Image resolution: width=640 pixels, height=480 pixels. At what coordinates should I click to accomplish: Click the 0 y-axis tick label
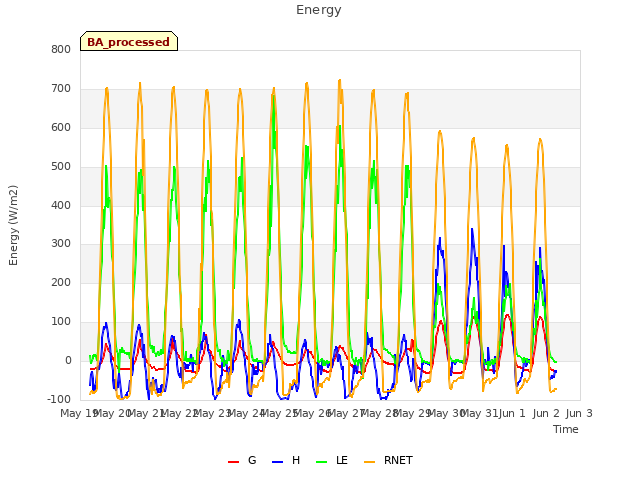pos(68,360)
